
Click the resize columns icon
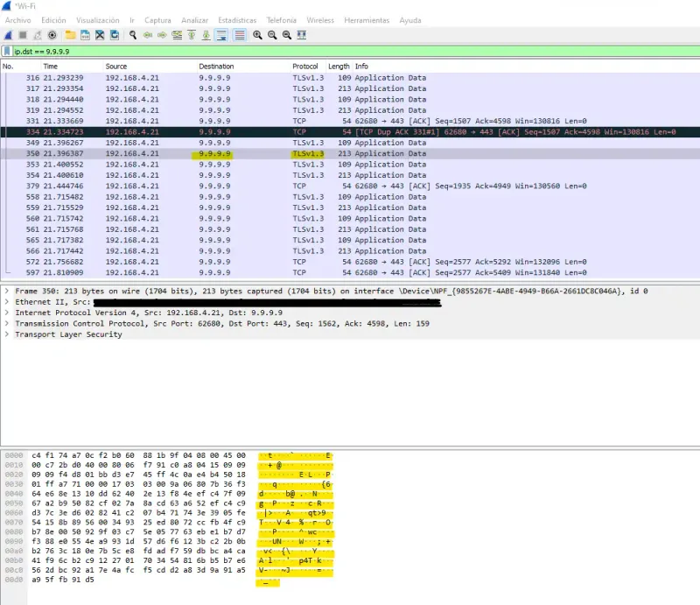[302, 35]
